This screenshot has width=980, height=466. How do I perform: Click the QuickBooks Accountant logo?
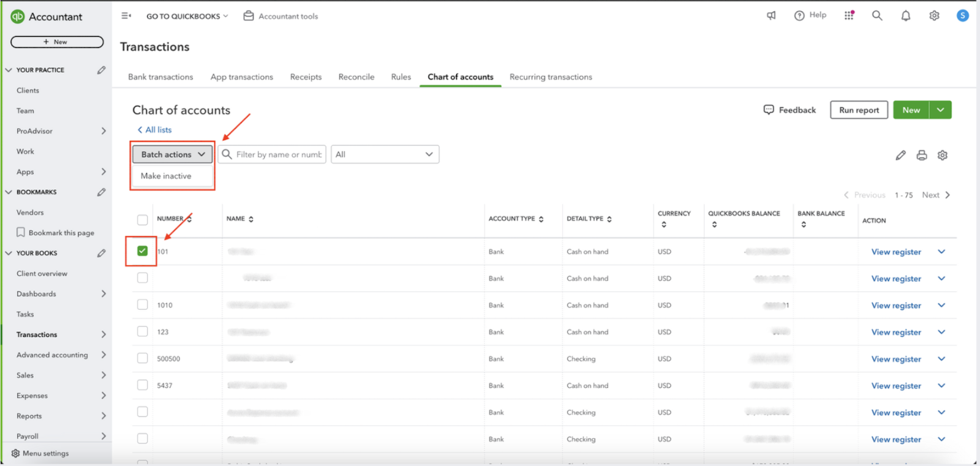(18, 17)
